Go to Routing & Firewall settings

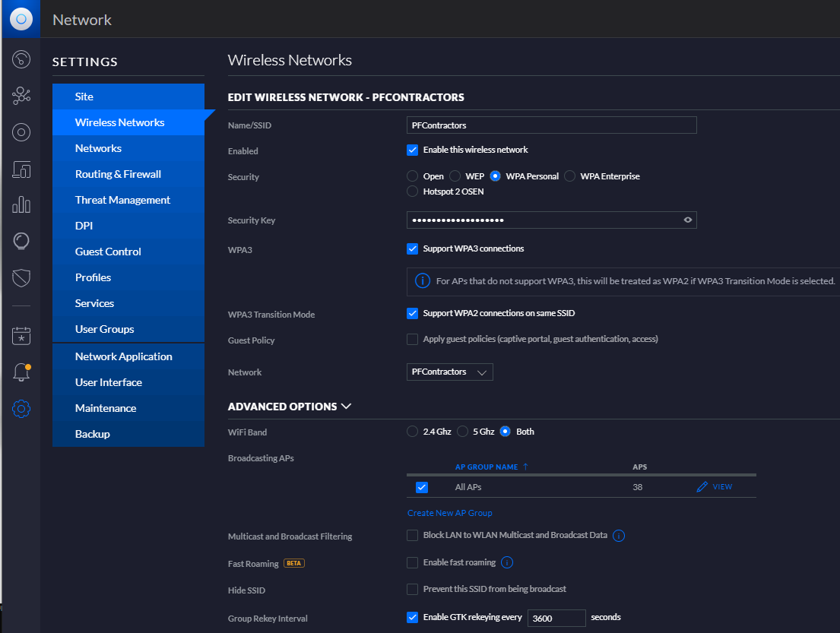point(118,174)
